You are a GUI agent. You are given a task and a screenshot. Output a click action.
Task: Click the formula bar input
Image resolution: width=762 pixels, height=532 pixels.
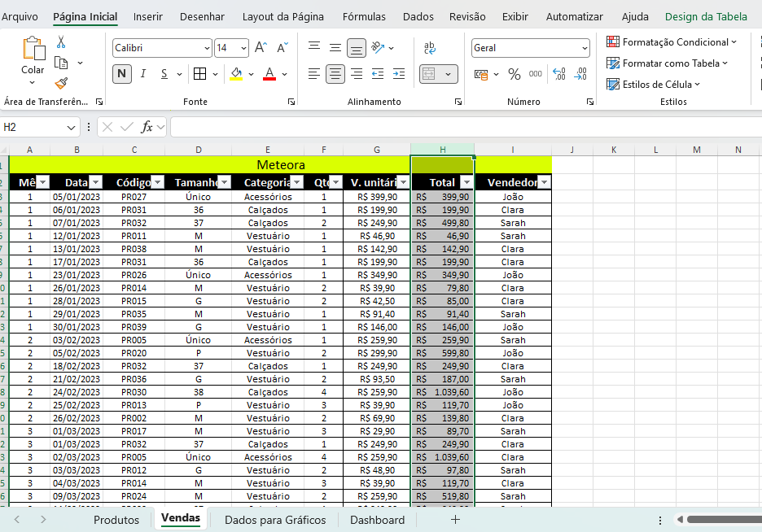coord(466,127)
